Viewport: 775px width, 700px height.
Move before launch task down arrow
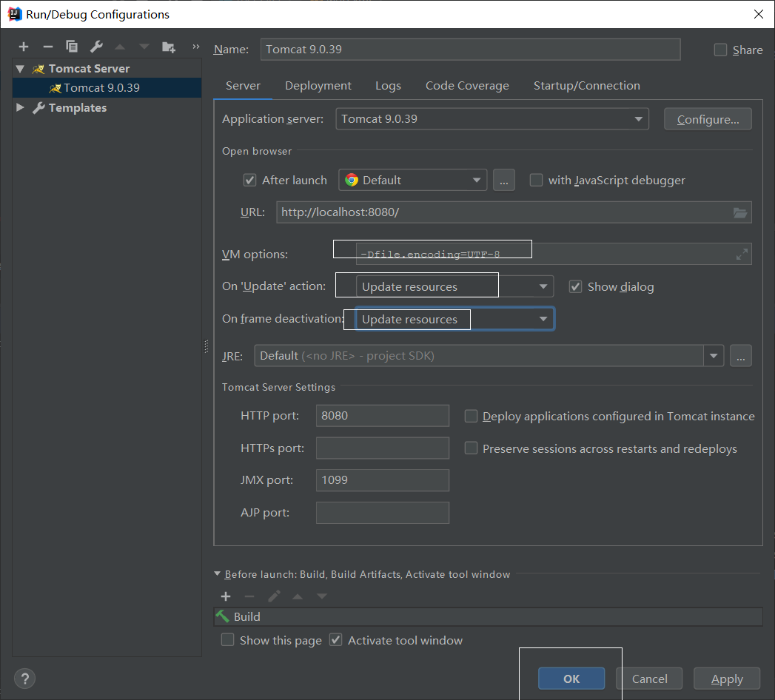[x=322, y=596]
